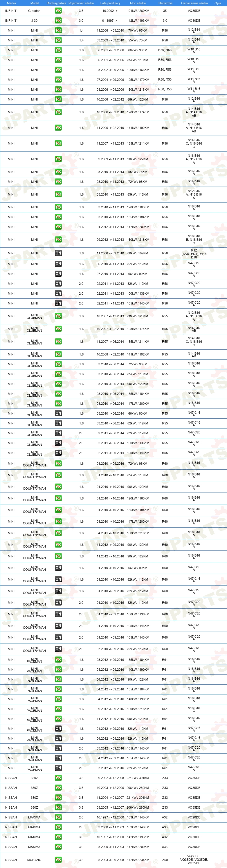Click the 'G sedan' model cell
The width and height of the screenshot is (227, 868).
click(34, 11)
